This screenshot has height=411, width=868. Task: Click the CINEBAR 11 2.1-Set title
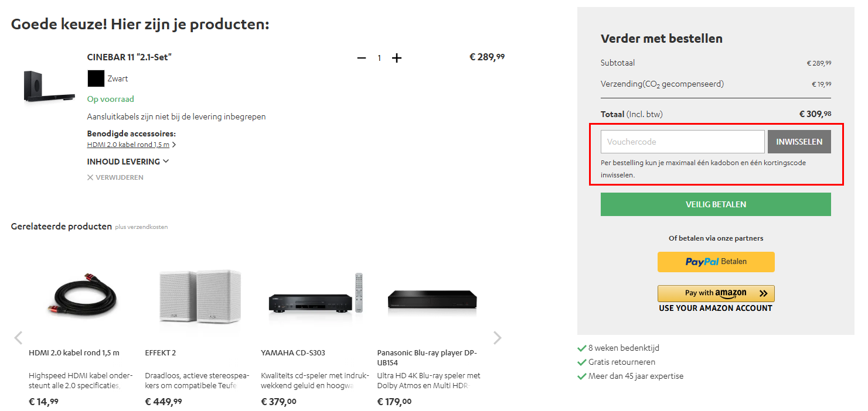(128, 57)
